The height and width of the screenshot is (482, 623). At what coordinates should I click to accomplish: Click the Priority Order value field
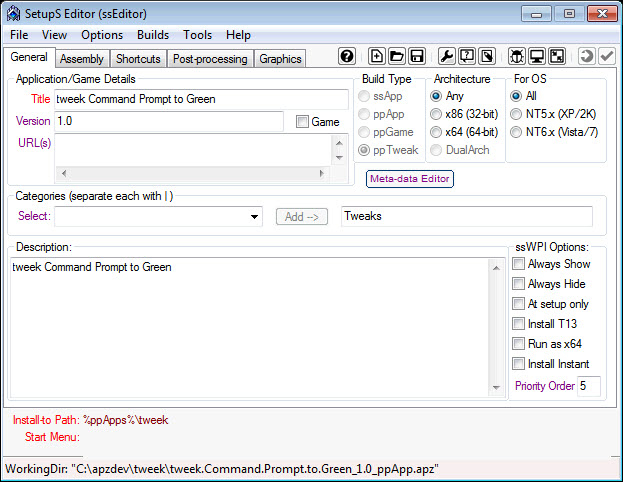[588, 386]
